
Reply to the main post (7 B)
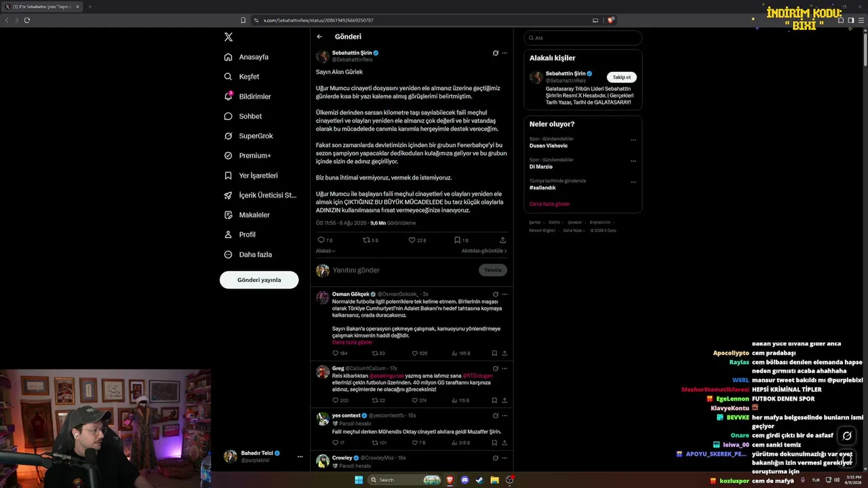point(325,240)
